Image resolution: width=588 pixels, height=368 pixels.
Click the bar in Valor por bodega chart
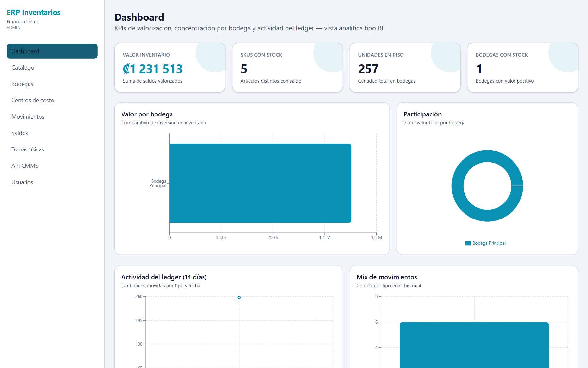260,183
